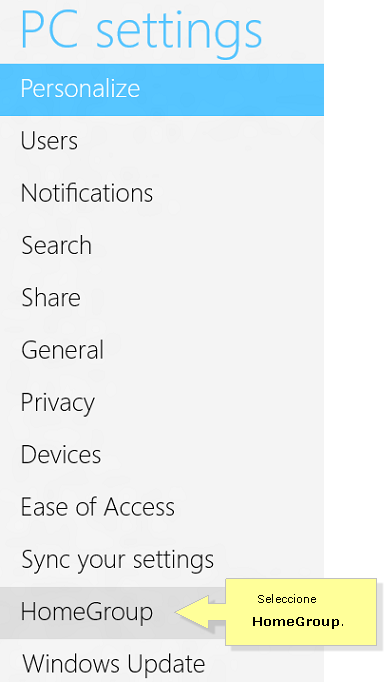Image resolution: width=390 pixels, height=682 pixels.
Task: Click the yellow instruction callout box
Action: coord(301,612)
